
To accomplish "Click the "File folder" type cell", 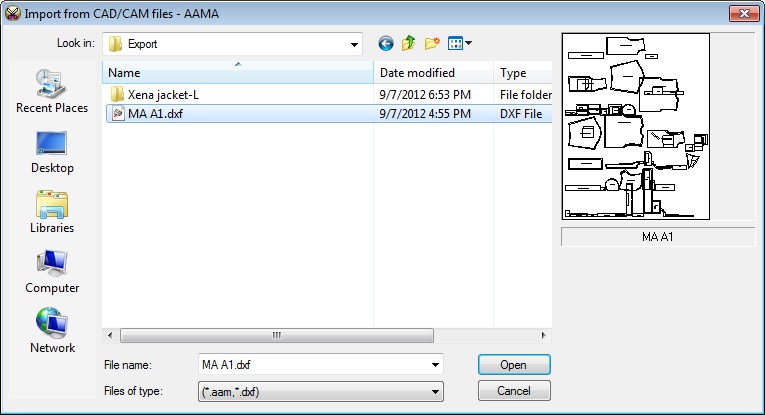I will tap(526, 95).
